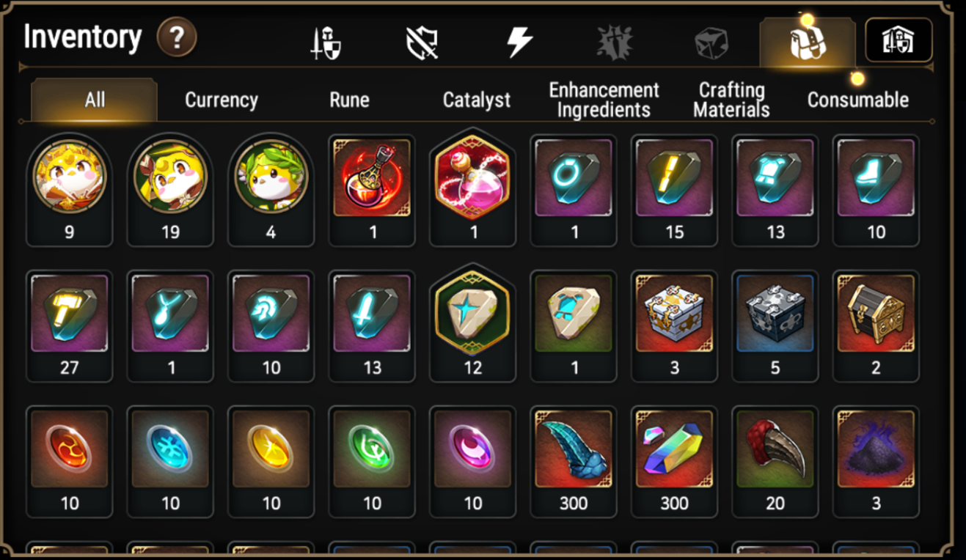
Task: Select the greyed-out splatter figure icon
Action: click(615, 43)
